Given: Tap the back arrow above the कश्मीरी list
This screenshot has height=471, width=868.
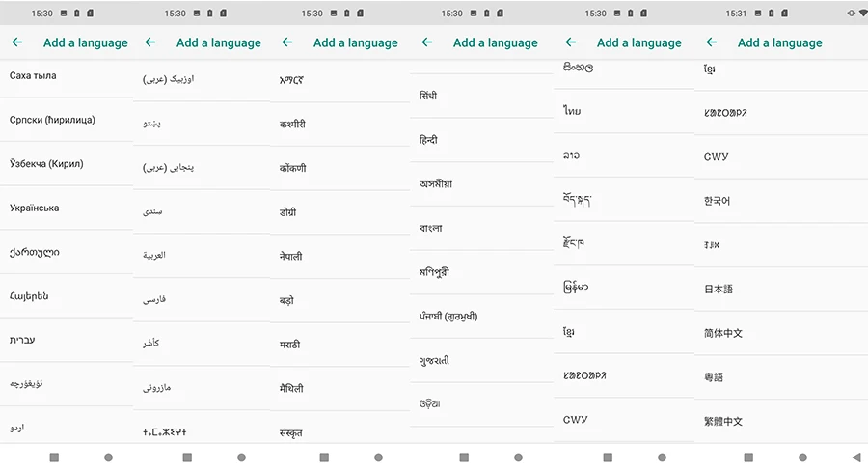Looking at the screenshot, I should click(x=286, y=42).
